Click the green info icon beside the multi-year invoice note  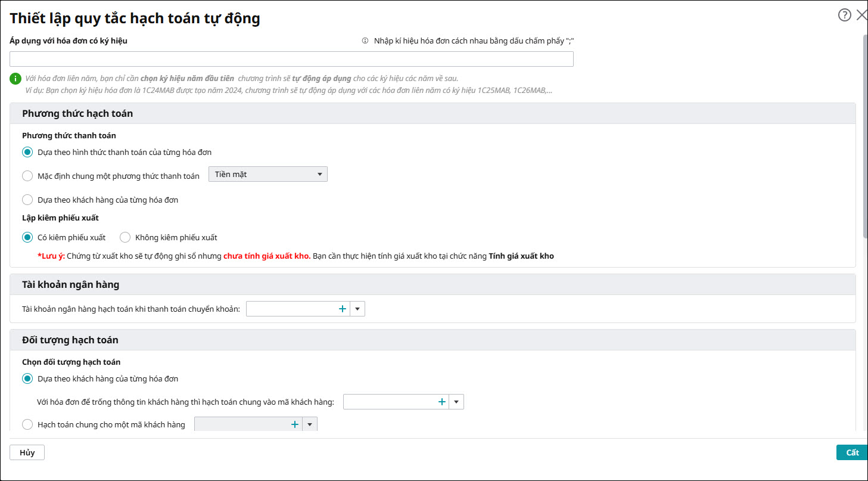[x=15, y=79]
